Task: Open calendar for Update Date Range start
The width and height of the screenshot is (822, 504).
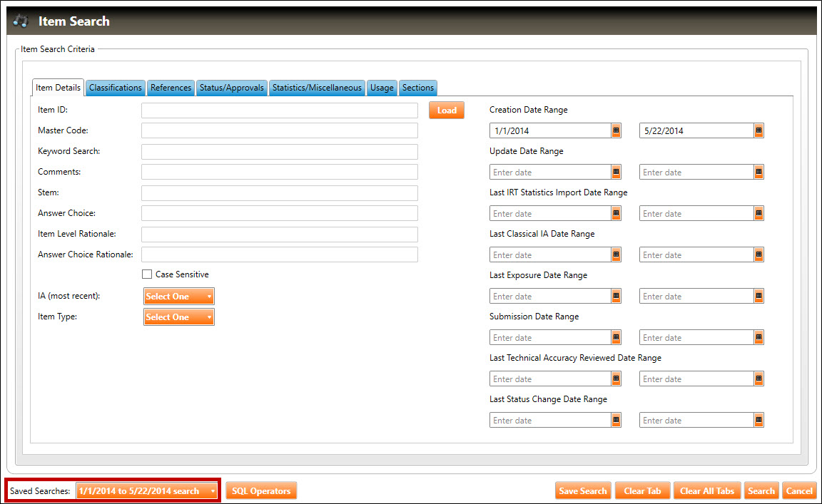Action: point(616,172)
